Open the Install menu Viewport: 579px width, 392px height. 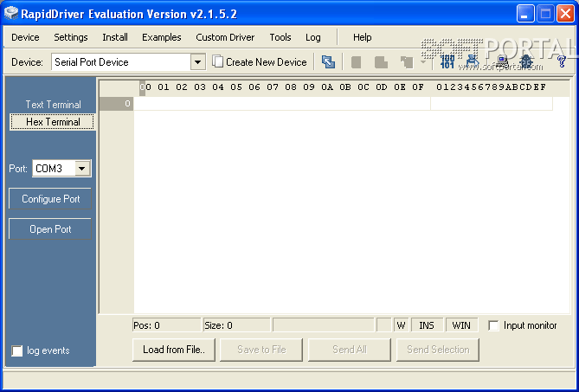(115, 37)
